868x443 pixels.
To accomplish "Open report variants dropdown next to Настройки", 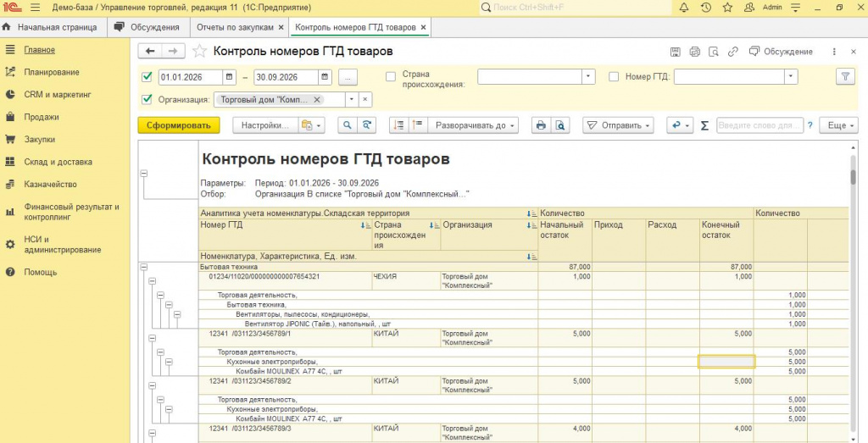I will click(x=312, y=125).
